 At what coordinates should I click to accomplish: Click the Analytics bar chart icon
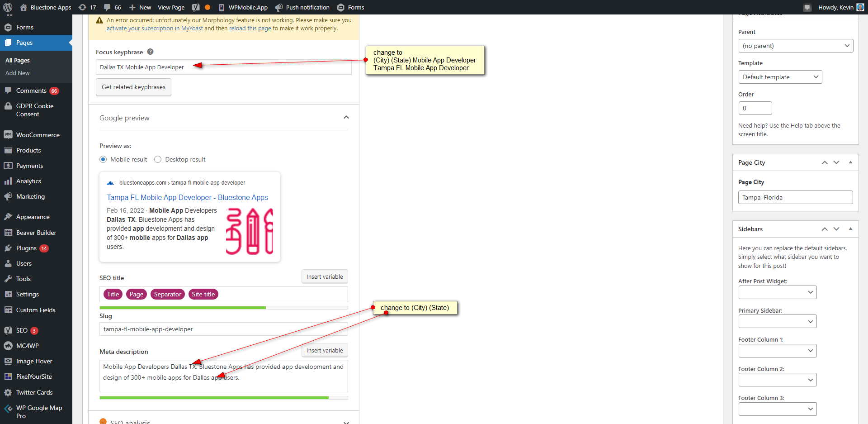coord(8,181)
